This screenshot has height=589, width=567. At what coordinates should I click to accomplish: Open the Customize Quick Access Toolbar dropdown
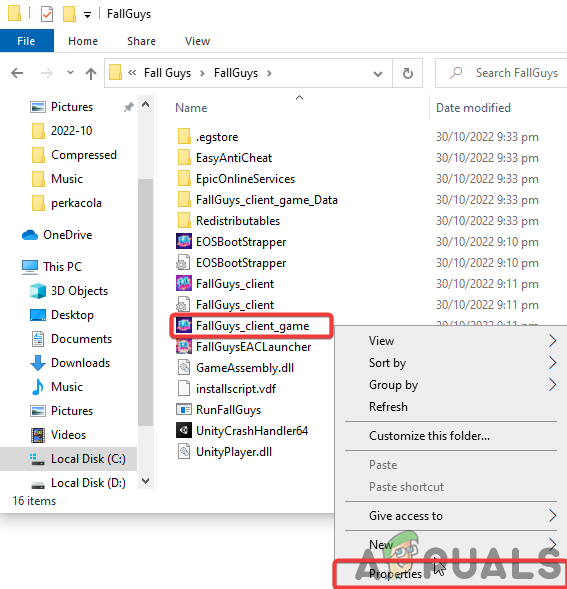coord(87,15)
